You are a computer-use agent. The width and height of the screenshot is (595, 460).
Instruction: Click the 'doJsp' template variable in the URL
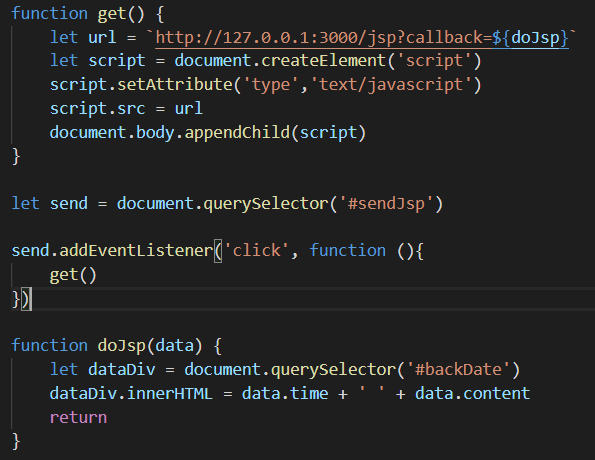pyautogui.click(x=535, y=38)
